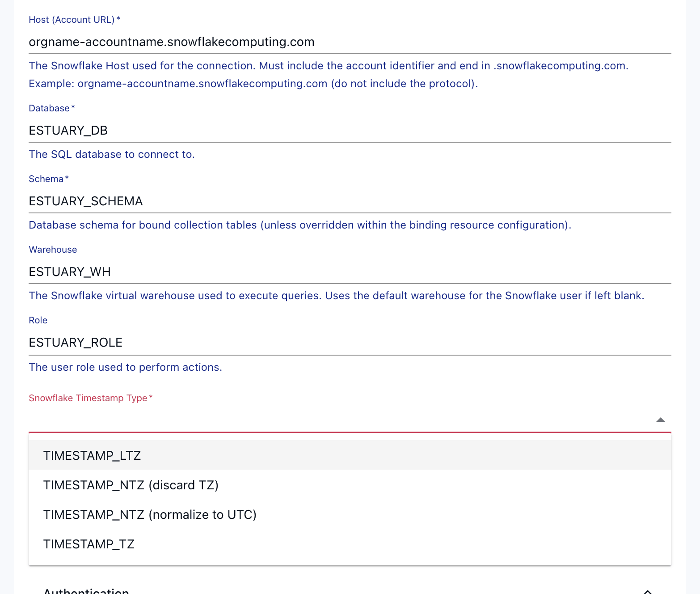Click the Schema field label
The height and width of the screenshot is (594, 700).
[49, 179]
